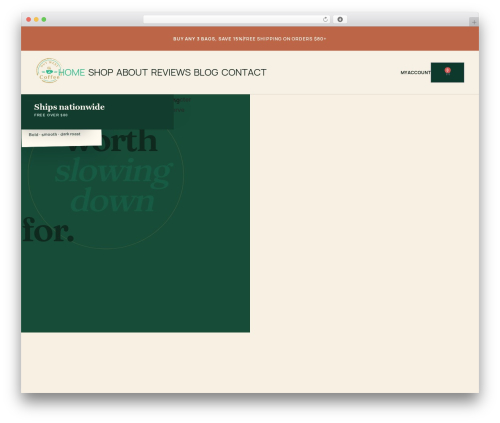
Task: Go to the HOME menu item
Action: 72,72
